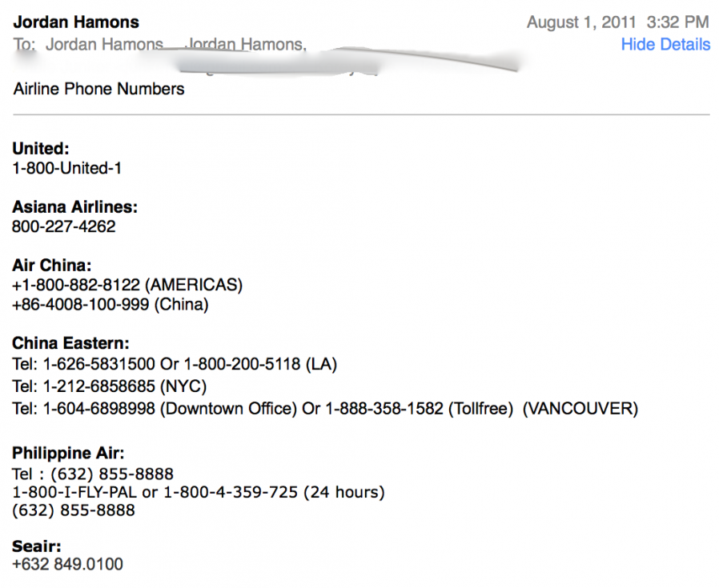Click the Asiana Airlines number 800-227-4262
719x588 pixels.
[64, 226]
